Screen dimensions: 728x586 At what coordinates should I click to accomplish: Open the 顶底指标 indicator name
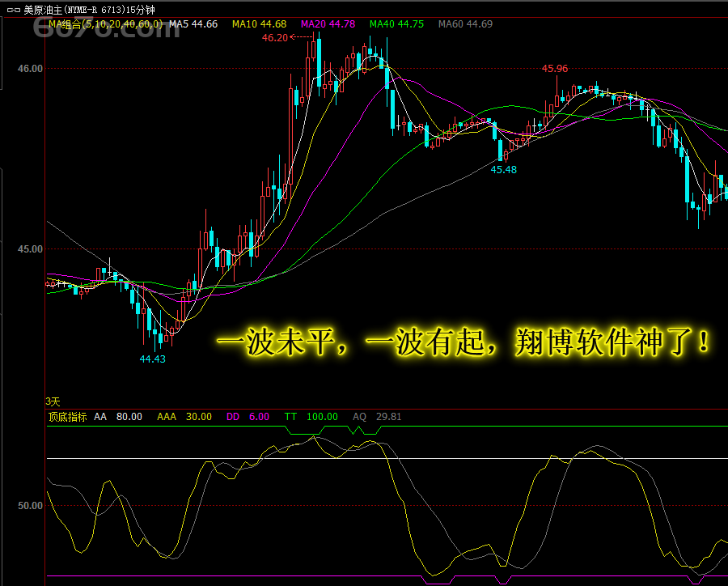(67, 417)
